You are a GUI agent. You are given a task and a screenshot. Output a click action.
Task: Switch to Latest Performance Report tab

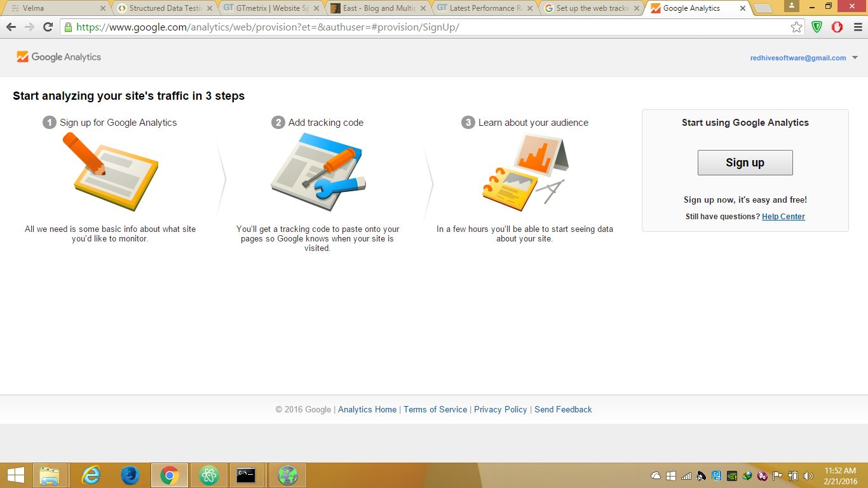(485, 8)
